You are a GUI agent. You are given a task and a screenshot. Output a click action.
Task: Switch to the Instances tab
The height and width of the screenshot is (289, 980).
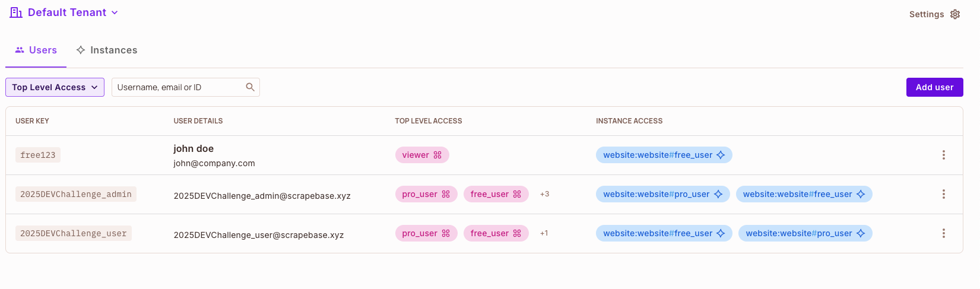pos(107,50)
